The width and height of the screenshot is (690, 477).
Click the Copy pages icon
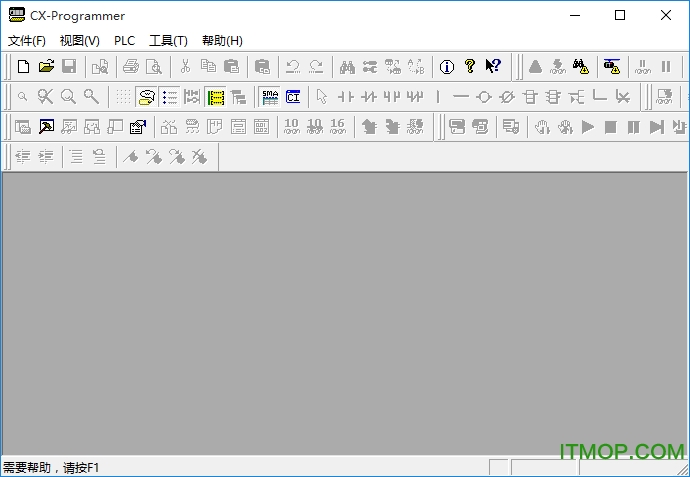[208, 66]
